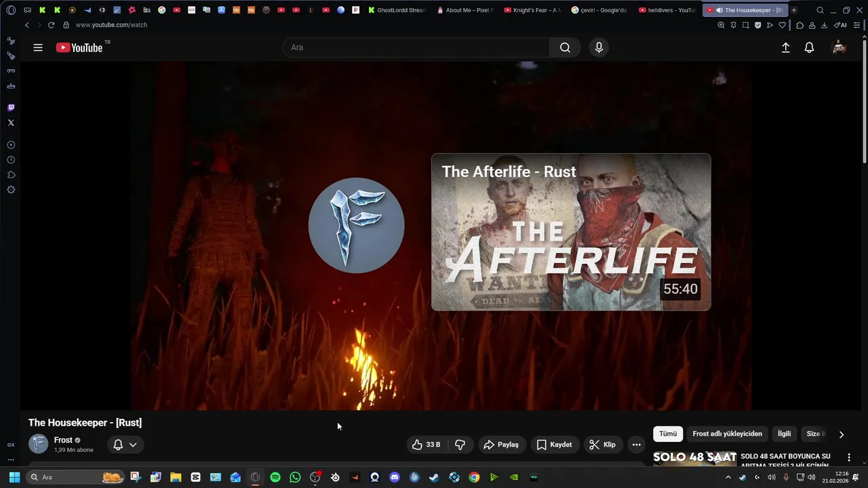Select the İlgili filter chip
This screenshot has height=488, width=868.
[x=784, y=434]
